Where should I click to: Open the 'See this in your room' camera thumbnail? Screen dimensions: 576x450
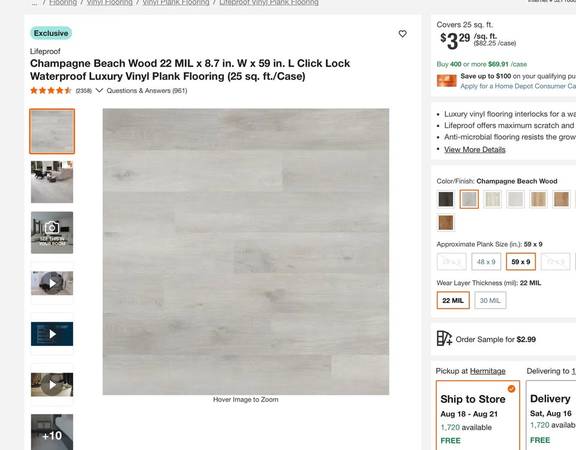[x=52, y=233]
